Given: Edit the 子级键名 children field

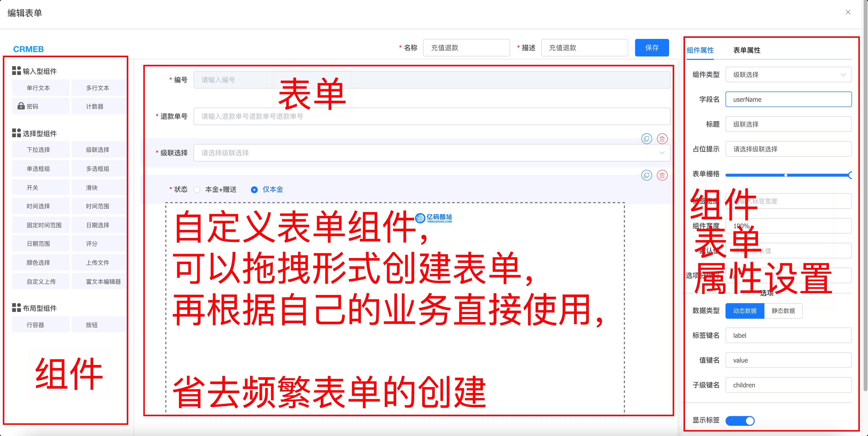Looking at the screenshot, I should 788,385.
